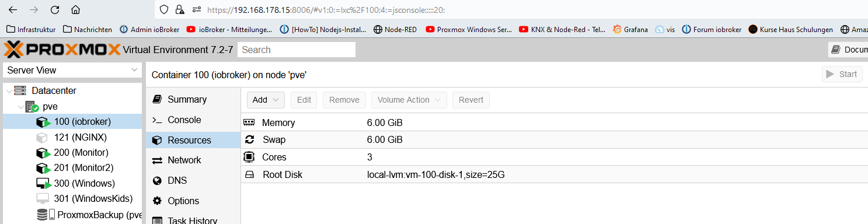Select 200 (Monitor) in the tree
The width and height of the screenshot is (868, 224).
pyautogui.click(x=73, y=153)
